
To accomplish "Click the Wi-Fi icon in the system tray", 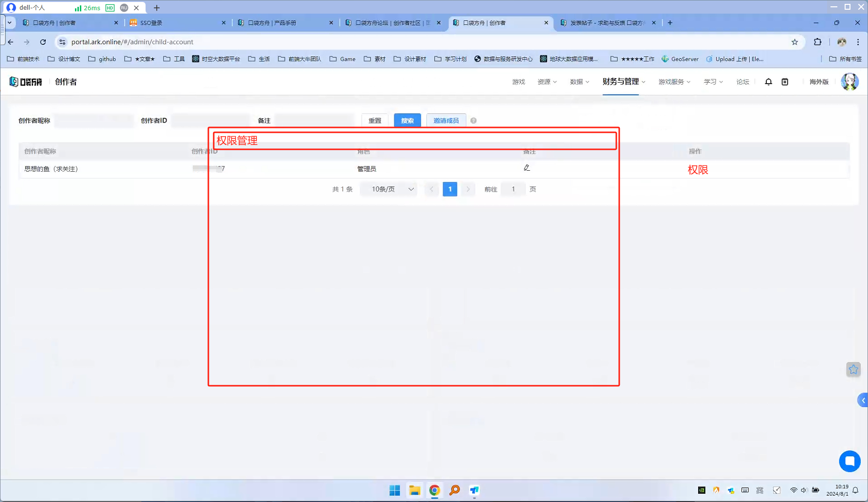I will 794,490.
